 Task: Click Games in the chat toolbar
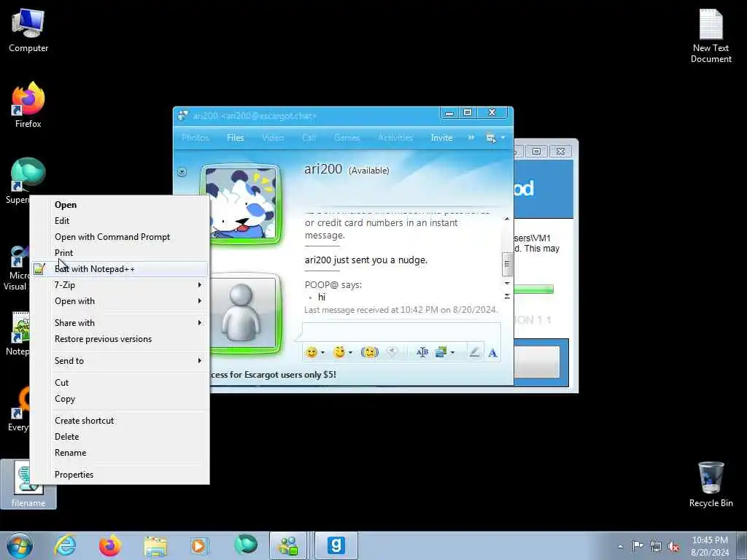pyautogui.click(x=347, y=138)
